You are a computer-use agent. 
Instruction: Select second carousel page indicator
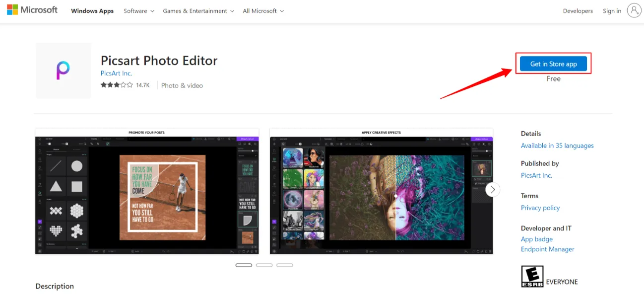pos(264,265)
